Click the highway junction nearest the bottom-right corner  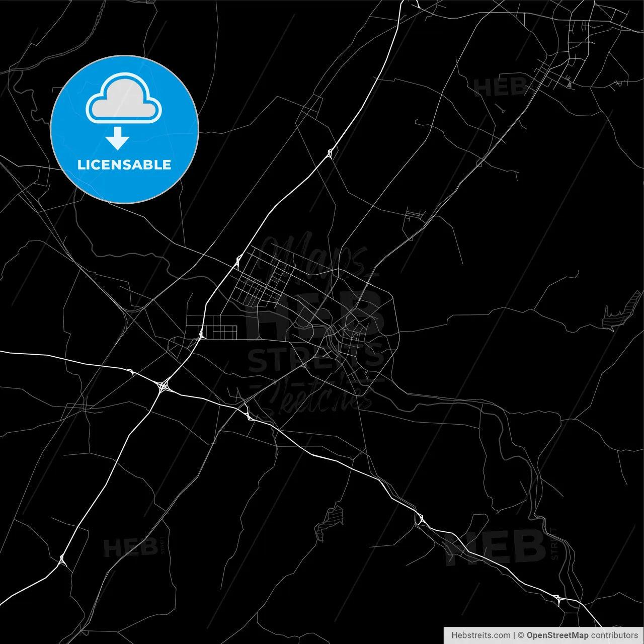(557, 598)
